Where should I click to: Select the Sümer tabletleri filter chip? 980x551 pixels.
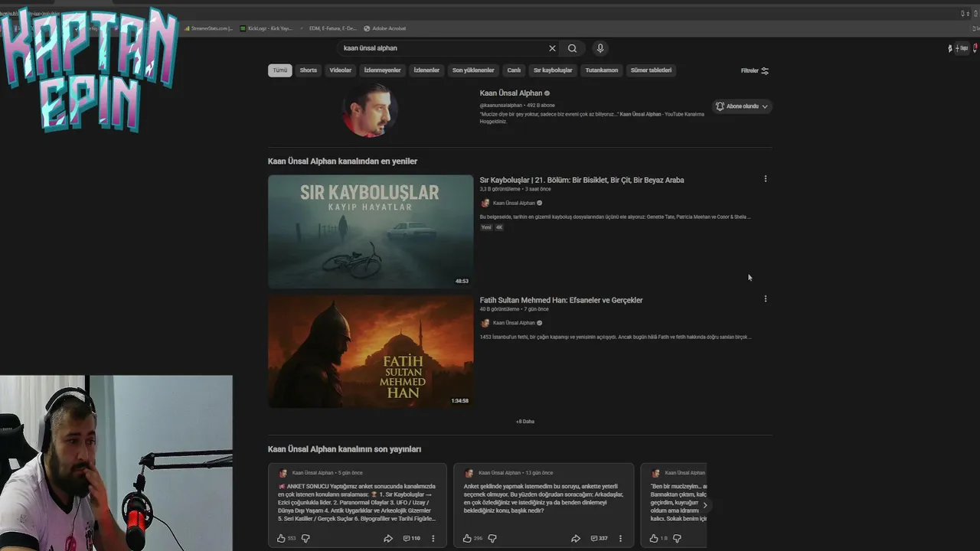click(x=651, y=70)
